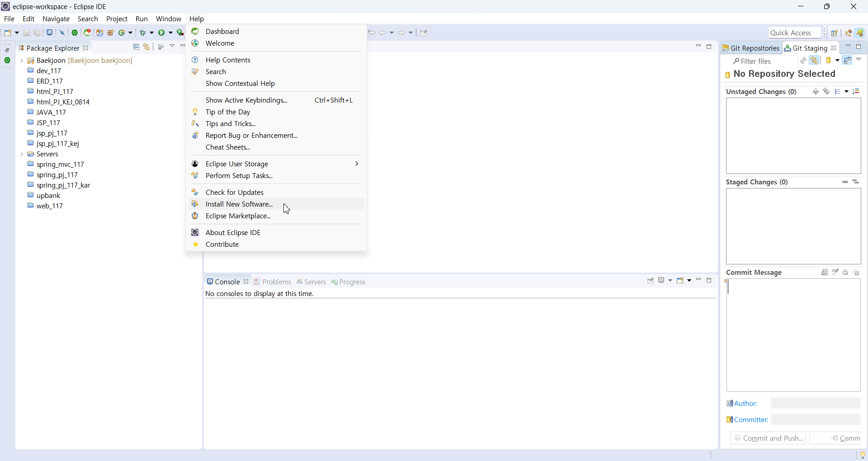This screenshot has height=461, width=868.
Task: Click the Open Perspective icon
Action: tap(835, 33)
